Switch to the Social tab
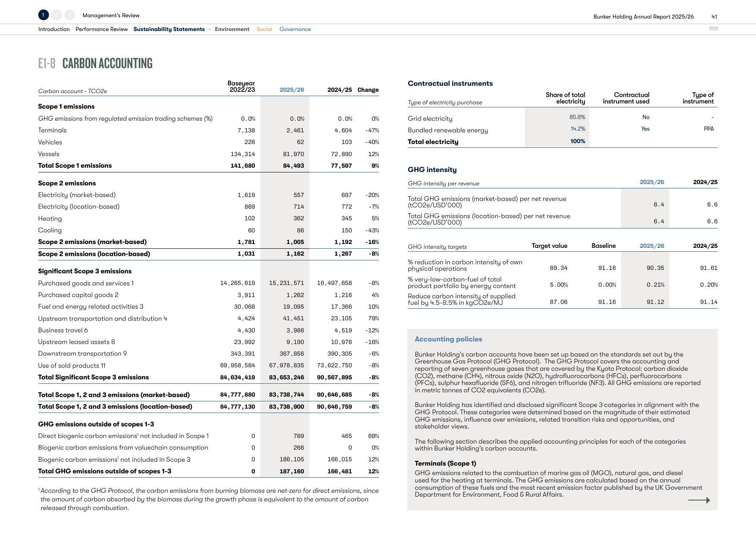The width and height of the screenshot is (756, 535). click(x=264, y=29)
